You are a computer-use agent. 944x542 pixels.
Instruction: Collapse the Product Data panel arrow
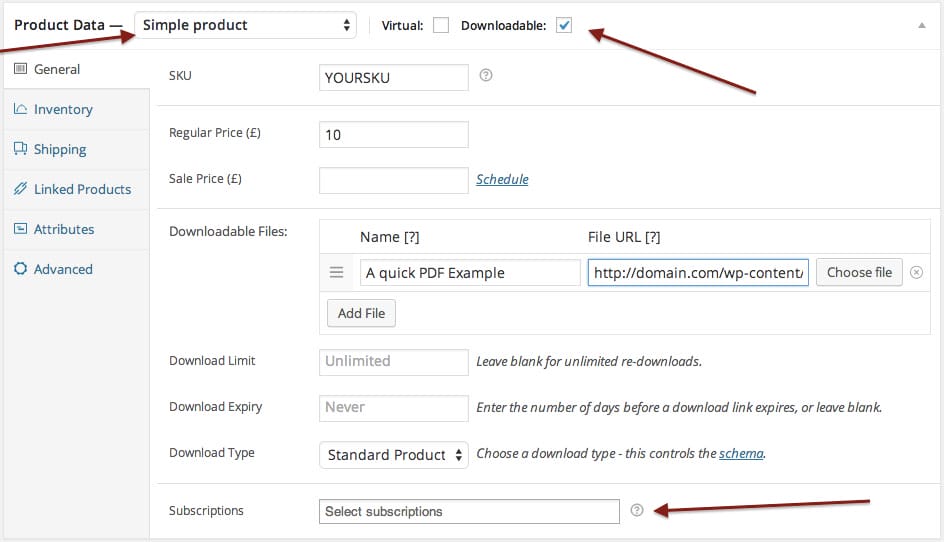pyautogui.click(x=922, y=26)
